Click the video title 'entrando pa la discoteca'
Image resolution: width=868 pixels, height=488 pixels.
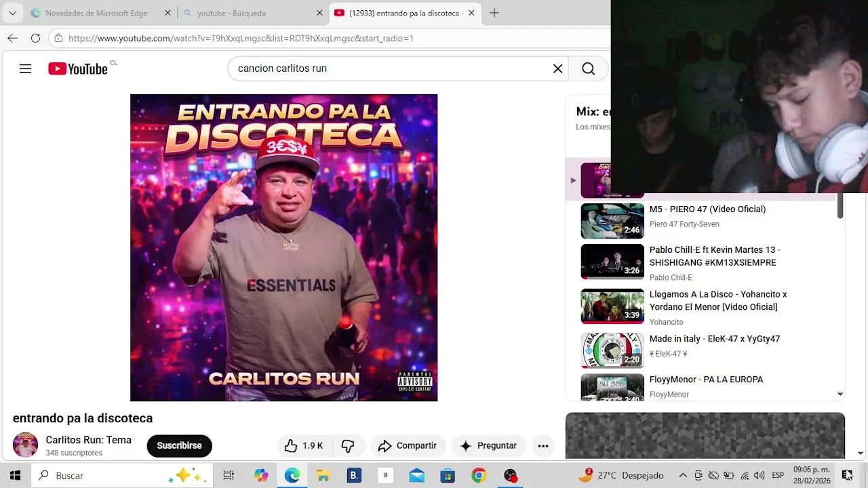coord(83,418)
